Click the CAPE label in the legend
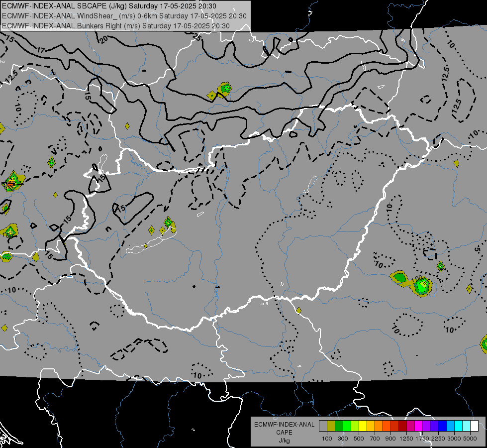487x448 pixels. [284, 433]
